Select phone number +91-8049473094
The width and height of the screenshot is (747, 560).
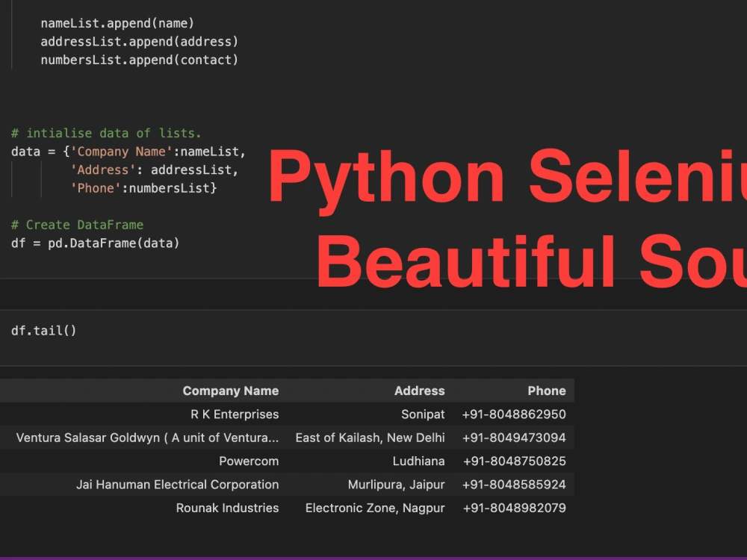514,438
